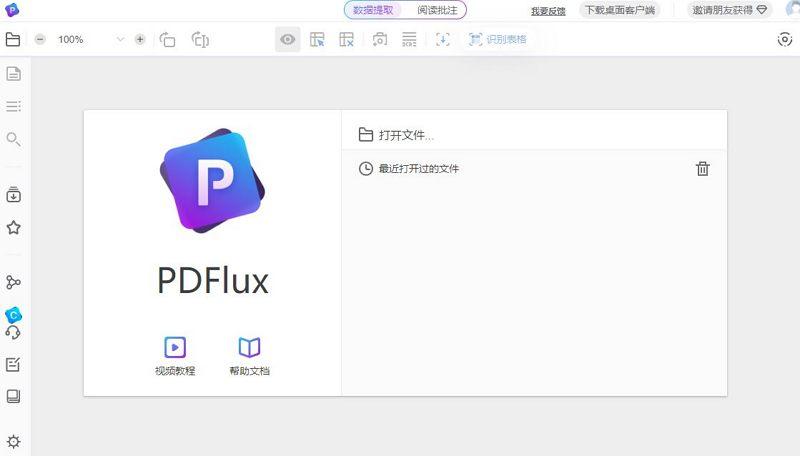
Task: Click the screenshot region capture icon
Action: [380, 39]
